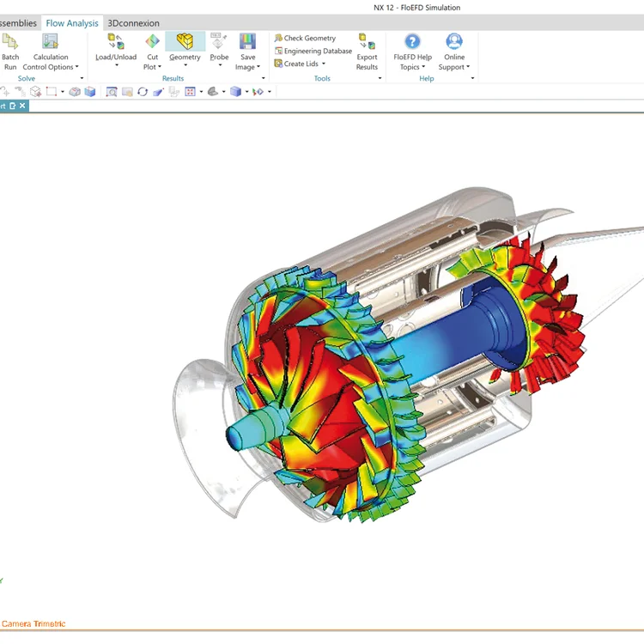Click the gray rendering style icon

(x=213, y=92)
